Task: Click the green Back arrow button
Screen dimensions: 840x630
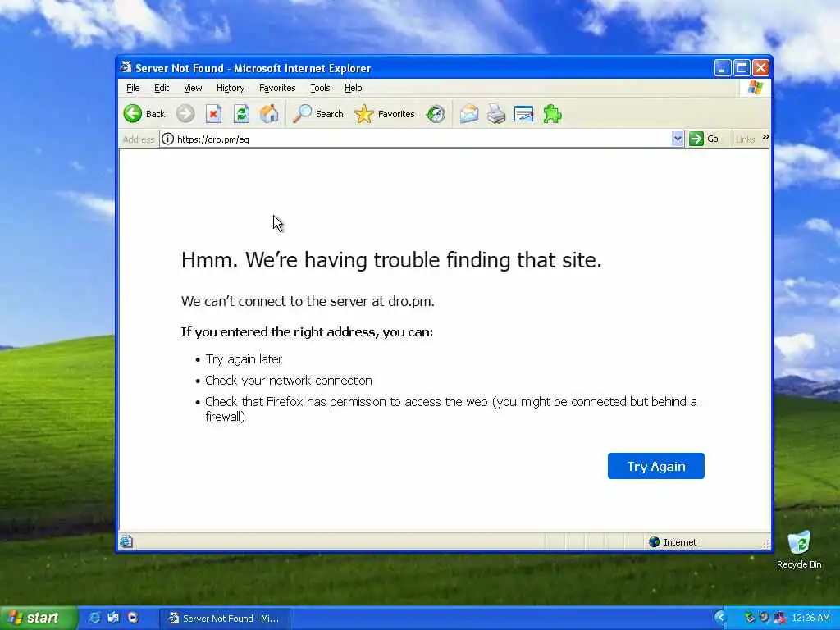Action: [133, 113]
